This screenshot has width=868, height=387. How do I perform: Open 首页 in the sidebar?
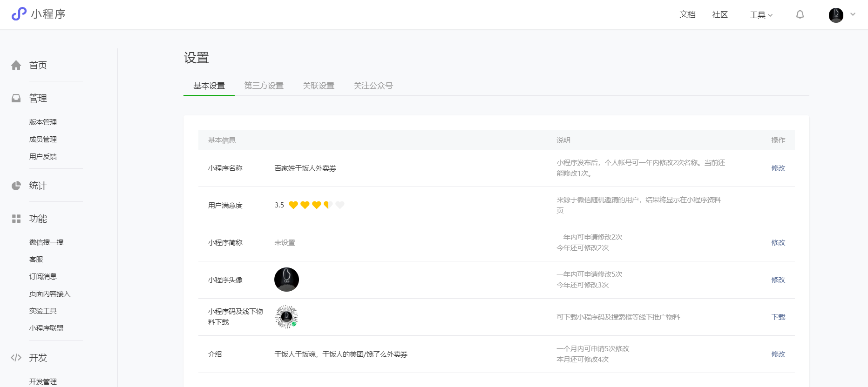tap(38, 65)
